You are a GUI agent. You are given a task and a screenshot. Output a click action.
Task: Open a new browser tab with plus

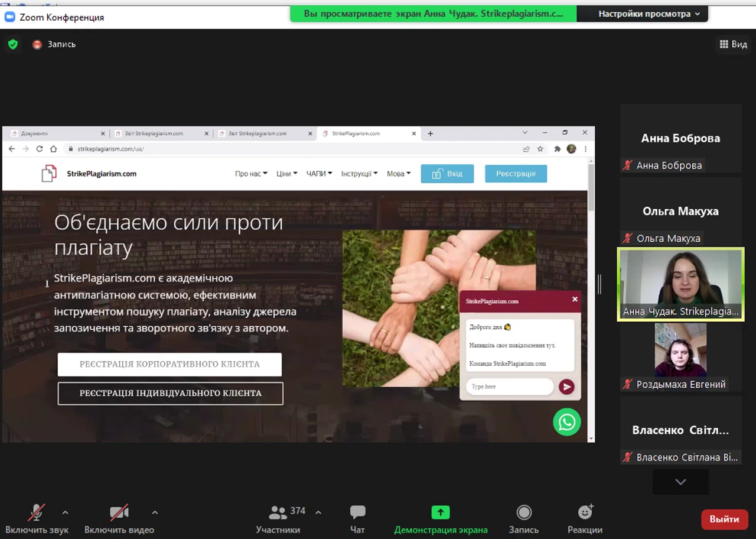click(431, 134)
